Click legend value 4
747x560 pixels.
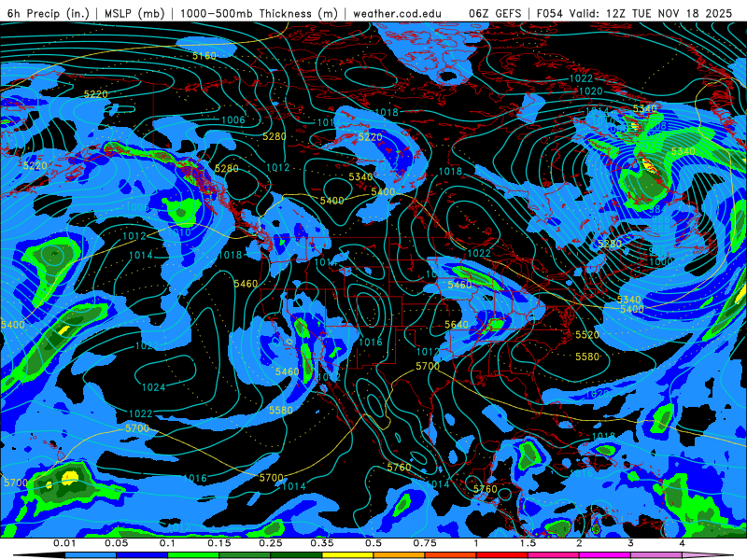click(683, 543)
